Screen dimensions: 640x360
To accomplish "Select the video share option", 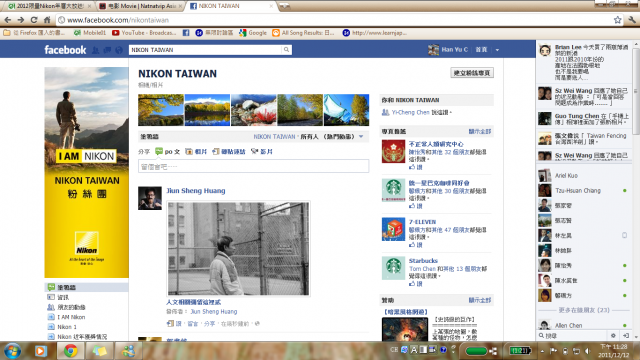I will pyautogui.click(x=262, y=151).
